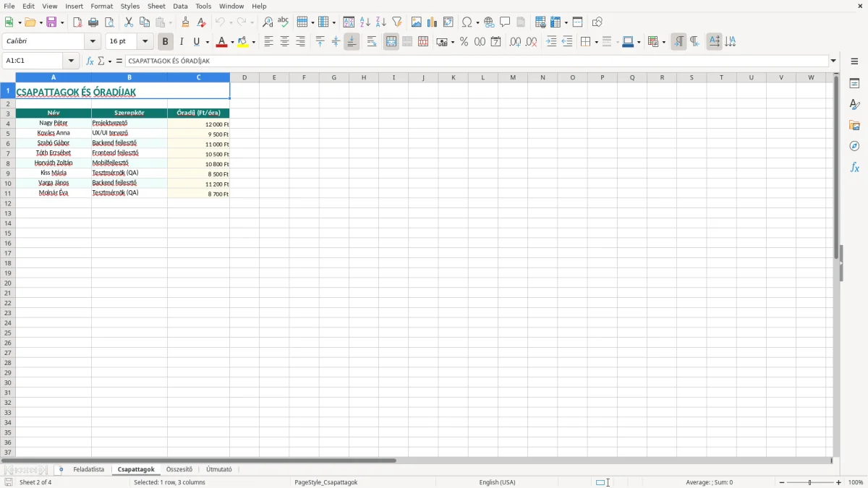The height and width of the screenshot is (488, 868).
Task: Zoom in with the plus button
Action: 839,482
